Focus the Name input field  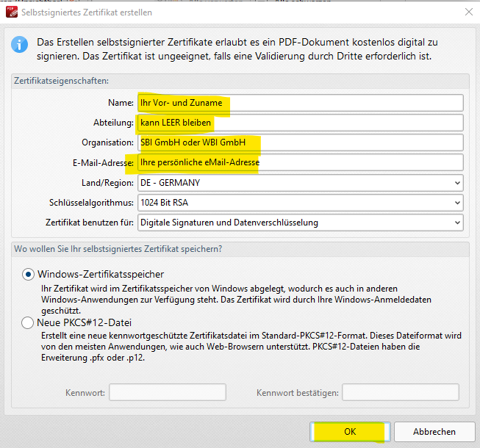300,103
